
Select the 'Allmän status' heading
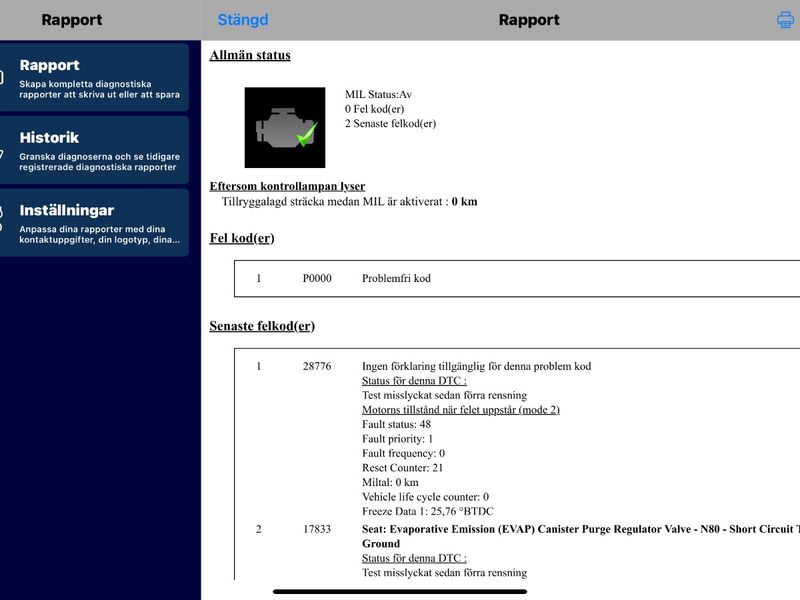(250, 55)
